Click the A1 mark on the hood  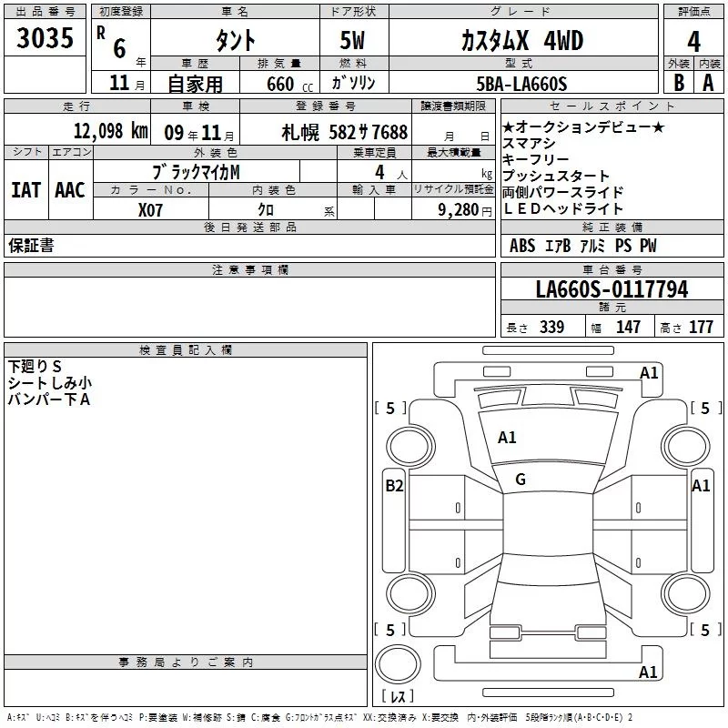coord(507,438)
